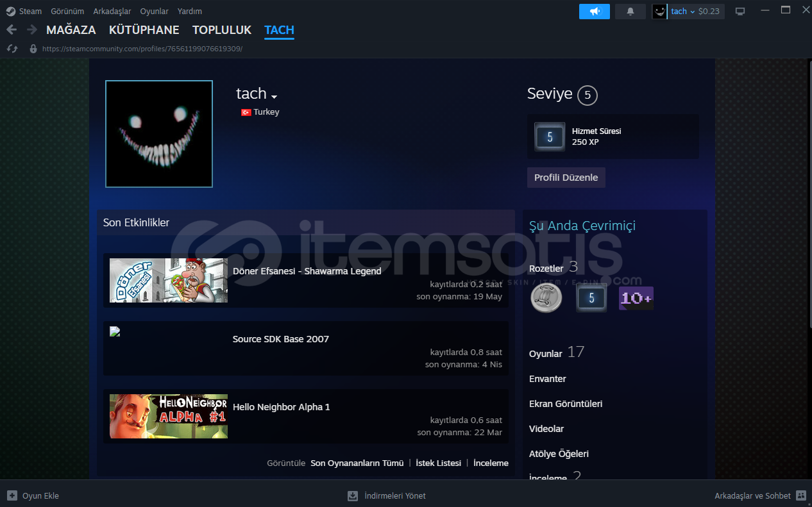812x507 pixels.
Task: Click the padlock icon beside the URL
Action: (x=33, y=49)
